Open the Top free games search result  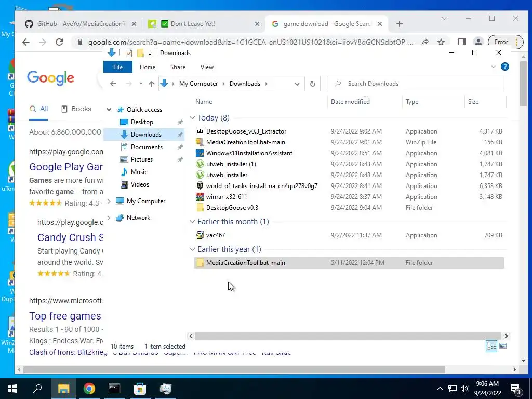pos(65,316)
